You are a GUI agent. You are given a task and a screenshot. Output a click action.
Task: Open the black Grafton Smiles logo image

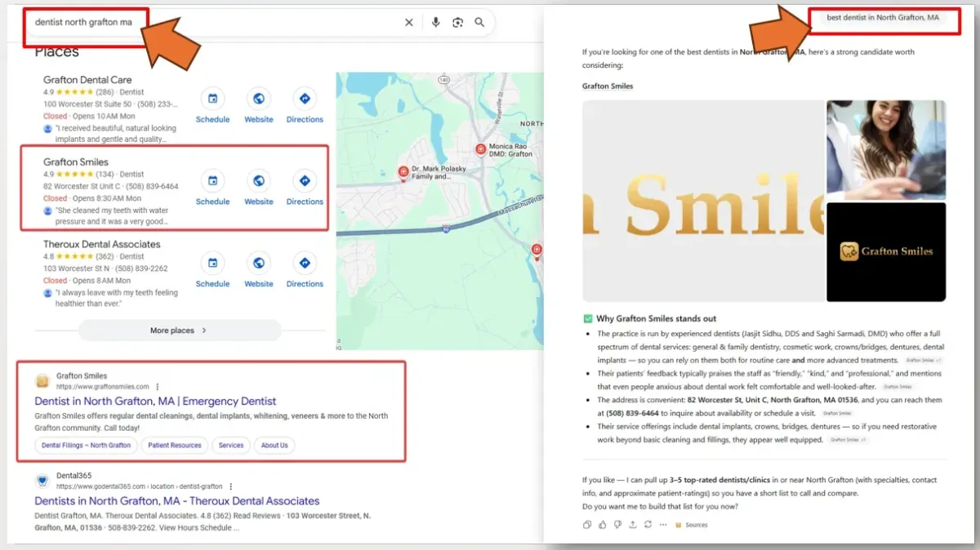tap(886, 252)
